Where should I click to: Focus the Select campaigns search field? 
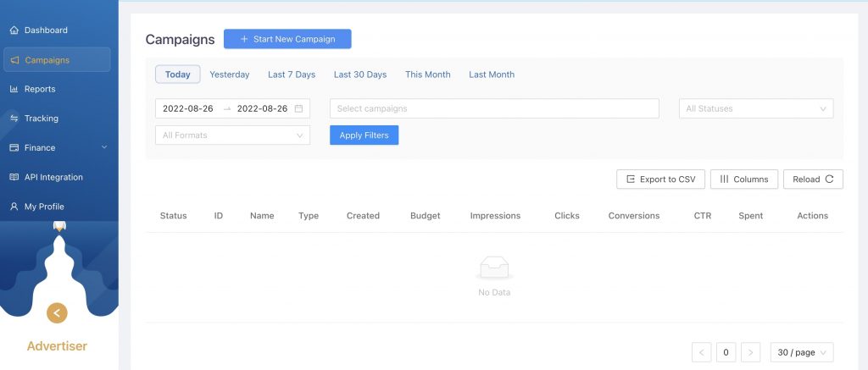click(x=494, y=108)
